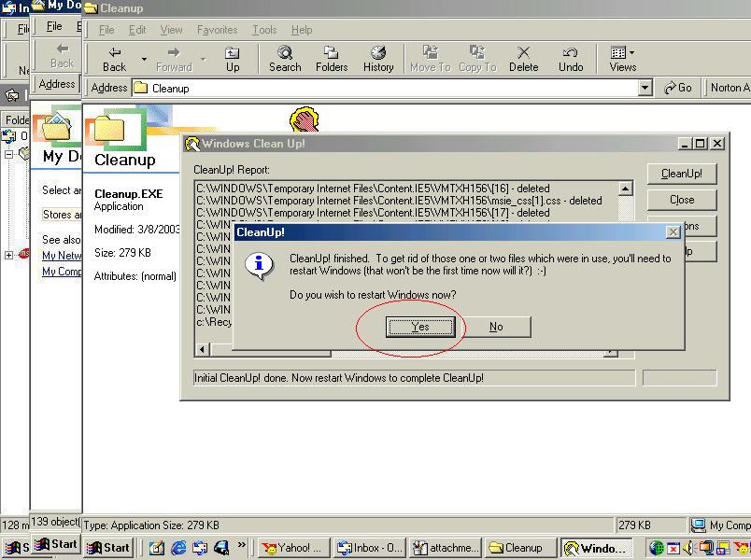Click Yes to restart Windows

(x=420, y=327)
